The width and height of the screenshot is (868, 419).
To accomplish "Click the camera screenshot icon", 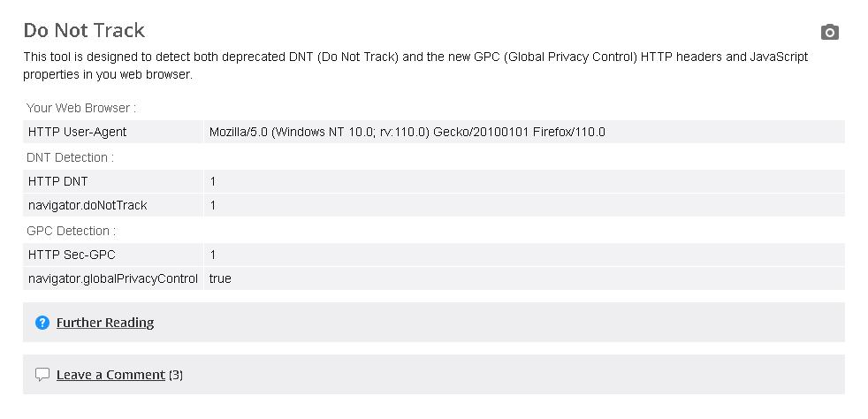I will click(x=829, y=33).
